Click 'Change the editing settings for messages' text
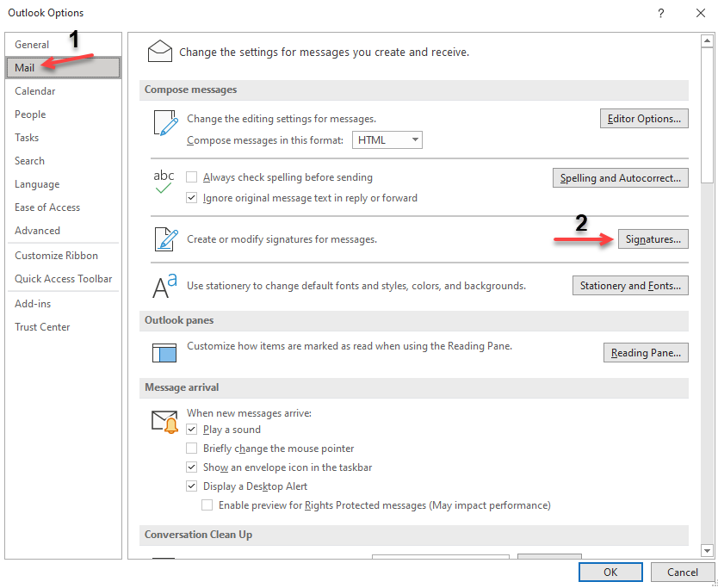Screen dimensions: 718x588 coord(282,119)
